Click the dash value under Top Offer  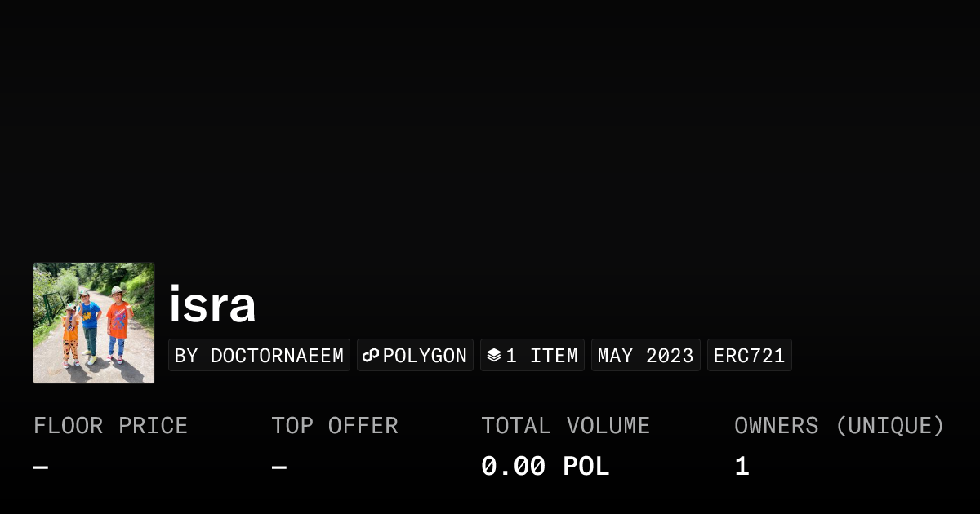tap(278, 467)
